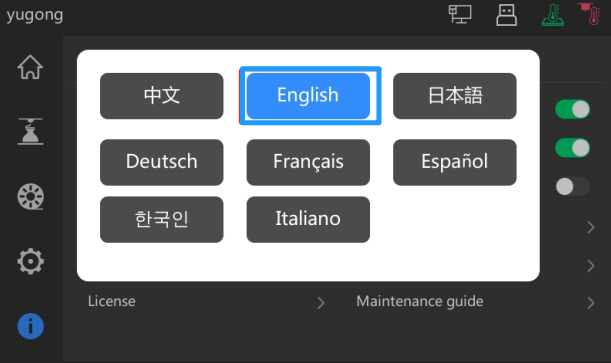Choose Français as the language
Image resolution: width=611 pixels, height=363 pixels.
tap(308, 162)
